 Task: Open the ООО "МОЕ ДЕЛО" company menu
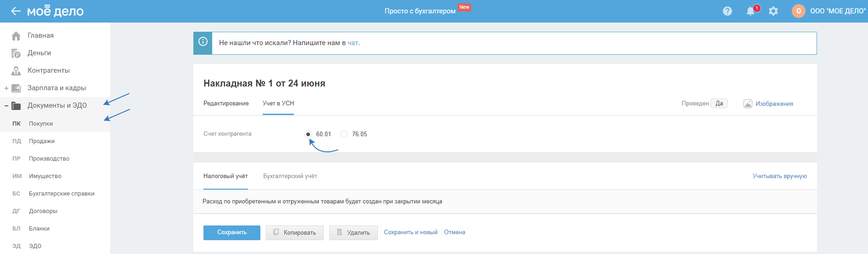(838, 11)
